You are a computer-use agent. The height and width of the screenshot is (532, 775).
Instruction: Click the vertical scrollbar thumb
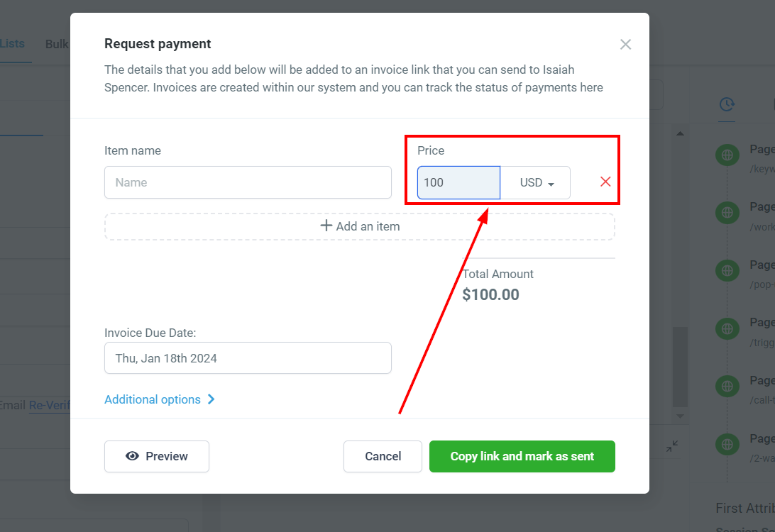click(680, 367)
